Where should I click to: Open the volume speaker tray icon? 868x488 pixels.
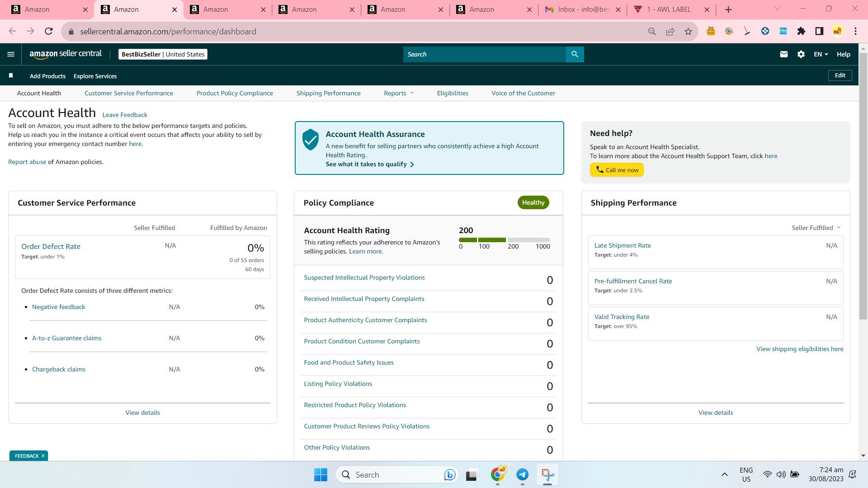[x=781, y=474]
